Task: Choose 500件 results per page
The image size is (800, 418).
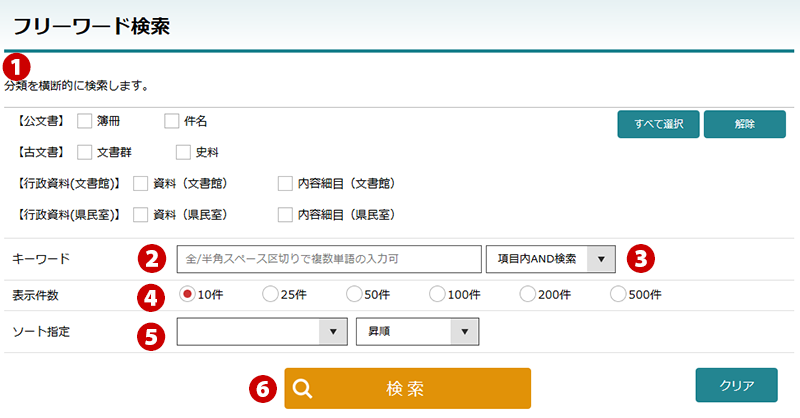Action: [x=618, y=294]
